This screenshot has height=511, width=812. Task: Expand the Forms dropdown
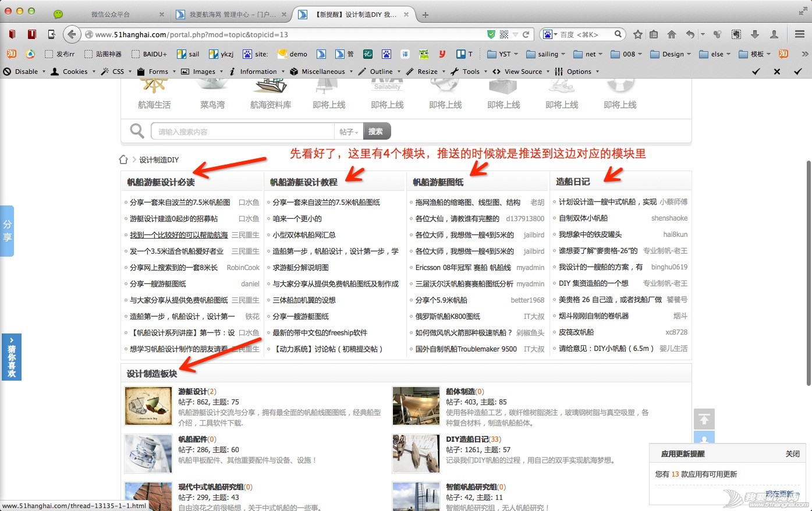pyautogui.click(x=156, y=72)
